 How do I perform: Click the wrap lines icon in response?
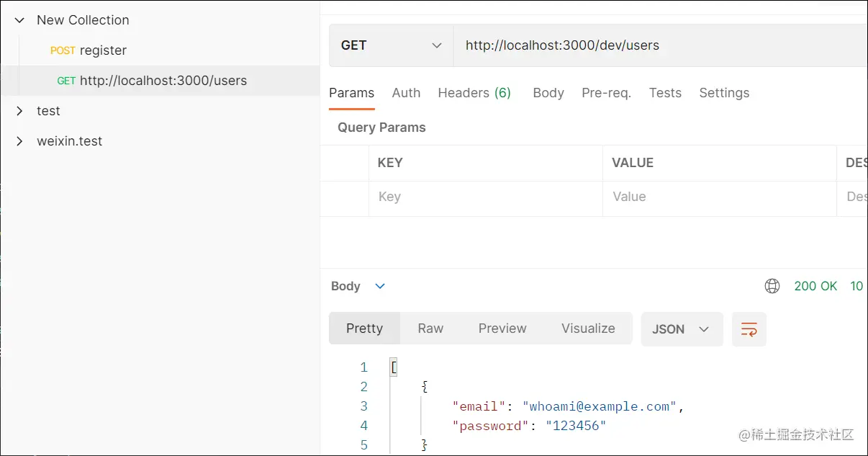click(749, 329)
